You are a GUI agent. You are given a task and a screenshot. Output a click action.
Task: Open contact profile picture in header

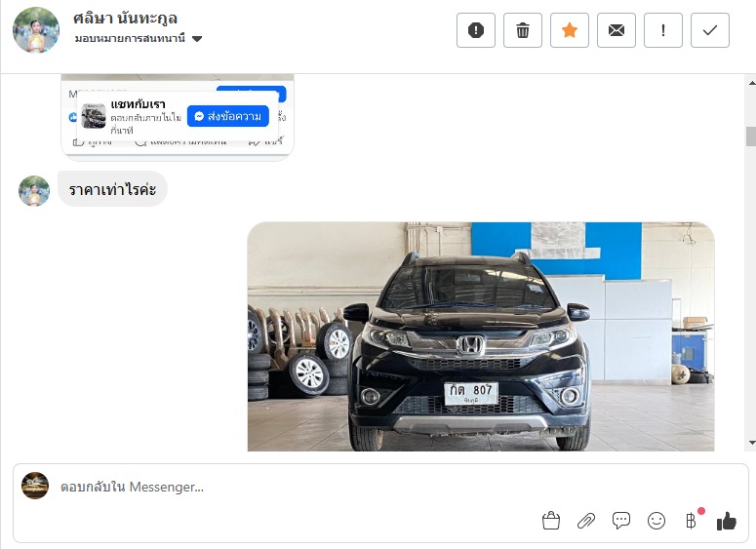pyautogui.click(x=36, y=30)
